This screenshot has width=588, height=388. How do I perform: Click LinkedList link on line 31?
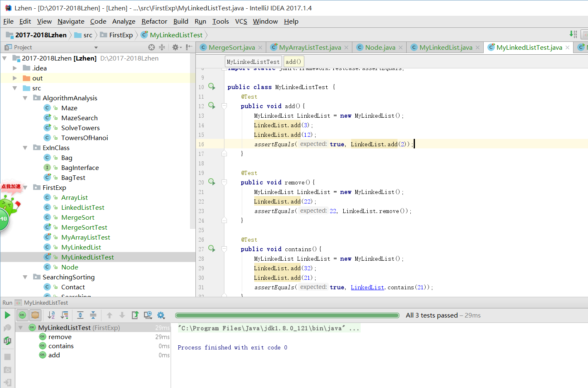[x=367, y=287]
